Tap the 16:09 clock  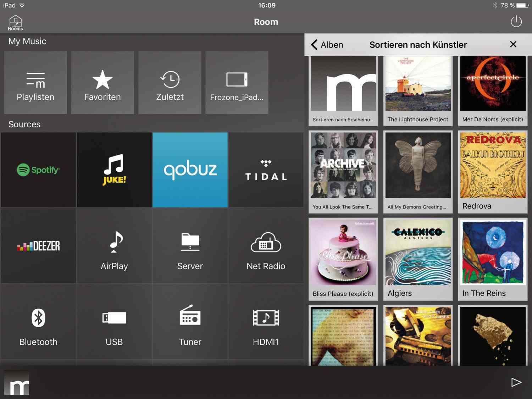click(x=267, y=5)
